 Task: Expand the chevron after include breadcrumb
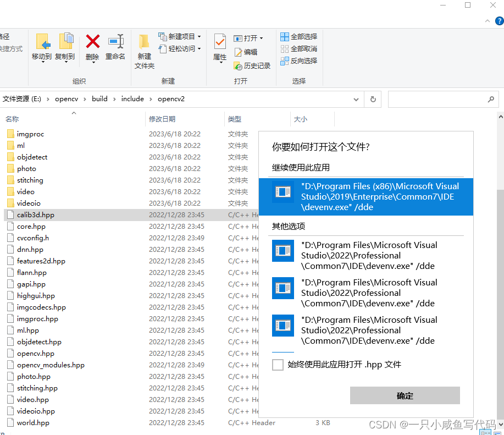151,100
